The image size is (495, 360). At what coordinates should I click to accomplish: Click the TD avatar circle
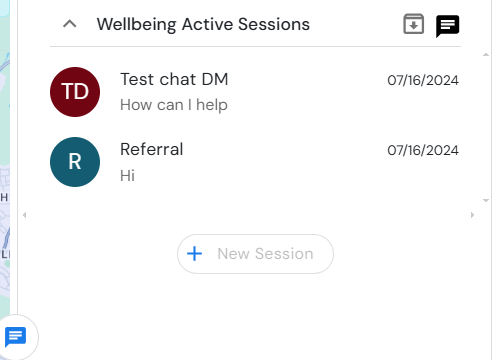75,92
